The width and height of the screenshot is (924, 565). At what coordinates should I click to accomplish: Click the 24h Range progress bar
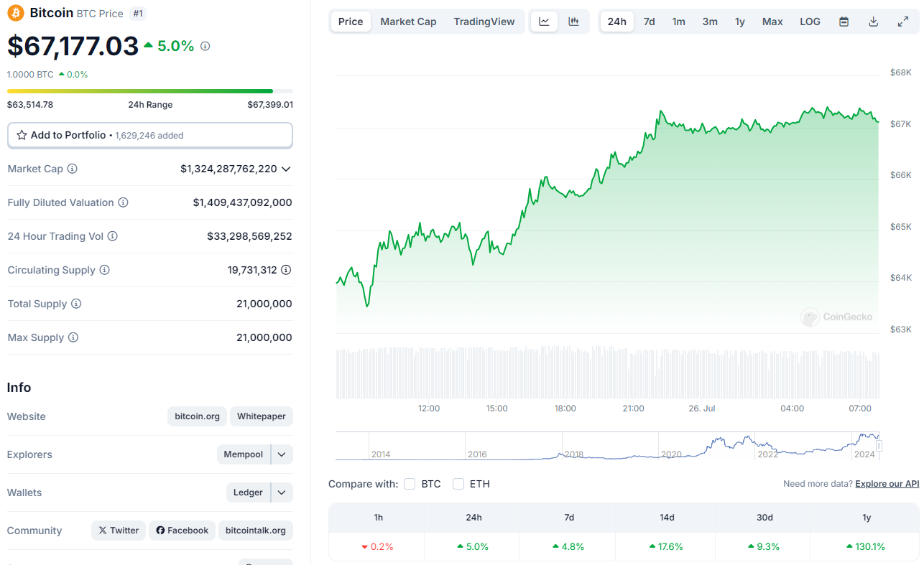coord(150,91)
